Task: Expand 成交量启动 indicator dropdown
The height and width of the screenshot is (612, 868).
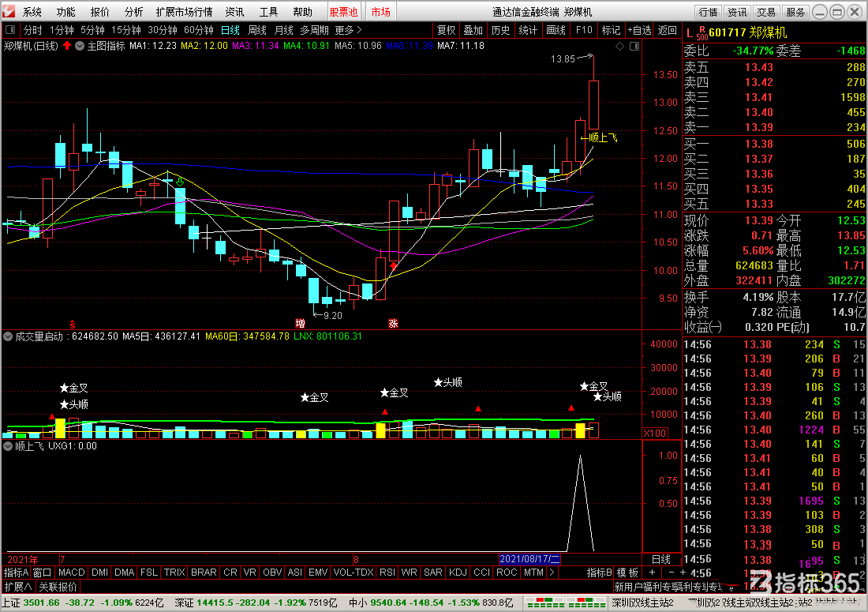Action: coord(8,336)
